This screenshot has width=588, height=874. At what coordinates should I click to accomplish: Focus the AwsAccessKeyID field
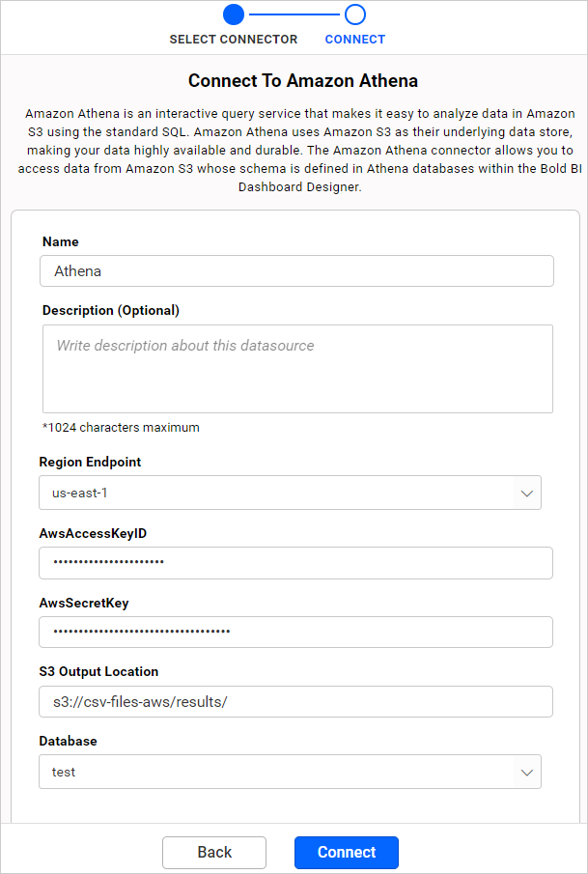pos(296,563)
